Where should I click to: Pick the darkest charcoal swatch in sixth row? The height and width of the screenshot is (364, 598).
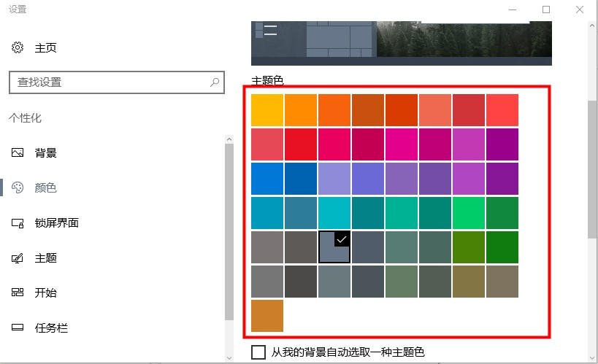[301, 282]
